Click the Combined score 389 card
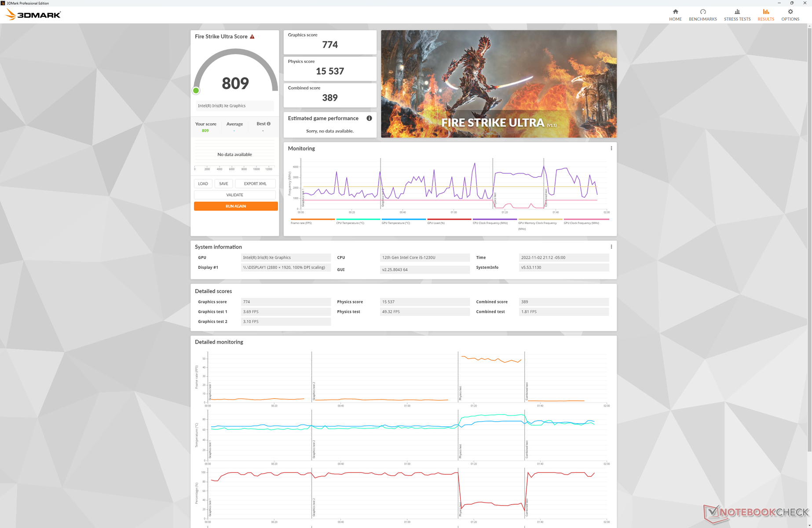 tap(330, 95)
